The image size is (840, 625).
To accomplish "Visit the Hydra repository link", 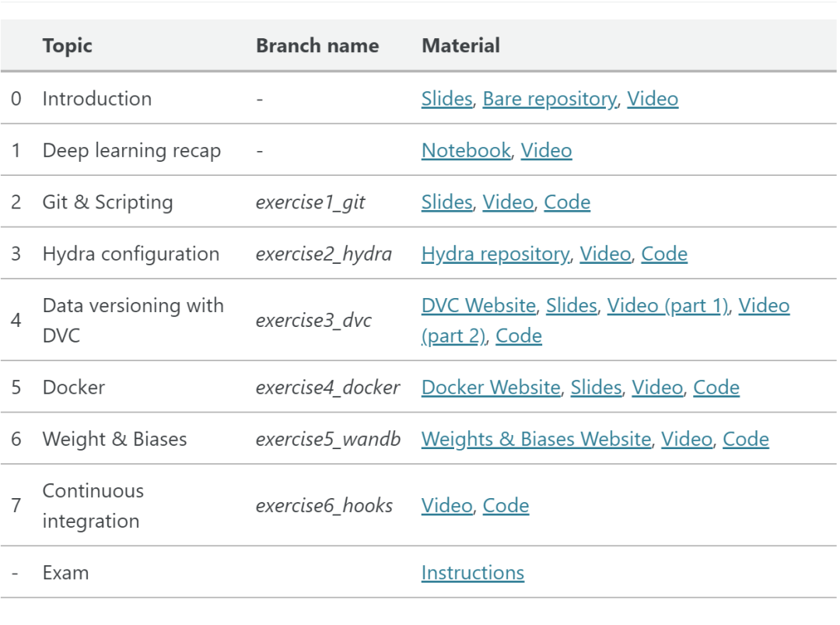I will (495, 254).
